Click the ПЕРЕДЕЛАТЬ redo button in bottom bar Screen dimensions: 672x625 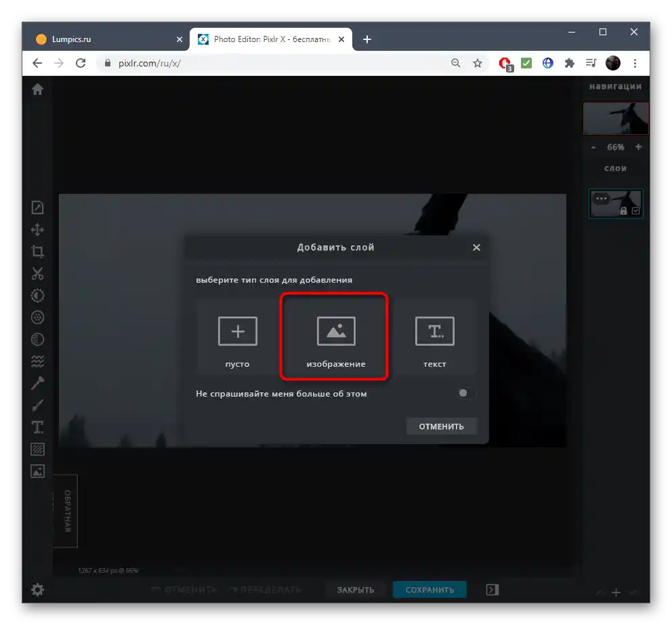pos(264,590)
